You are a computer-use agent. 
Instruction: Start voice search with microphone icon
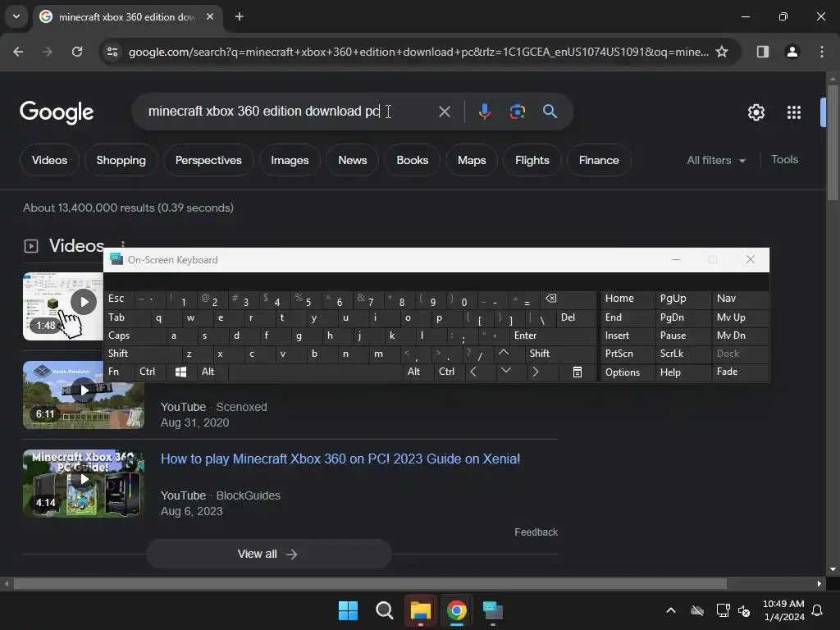[484, 112]
